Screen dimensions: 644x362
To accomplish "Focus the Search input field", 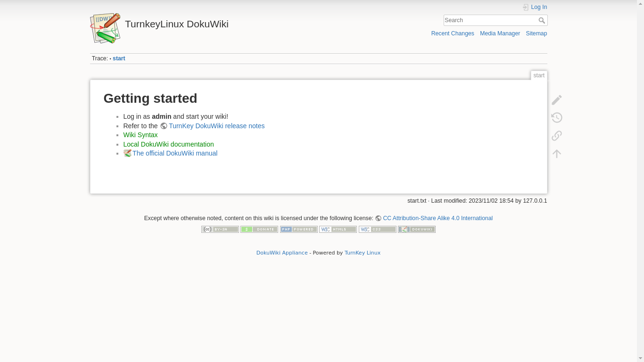I will tap(490, 20).
